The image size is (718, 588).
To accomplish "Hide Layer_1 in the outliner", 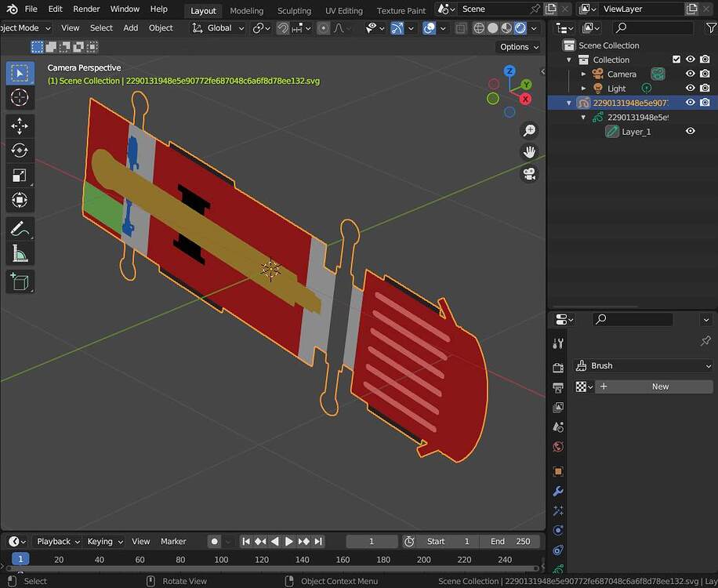I will pos(690,132).
